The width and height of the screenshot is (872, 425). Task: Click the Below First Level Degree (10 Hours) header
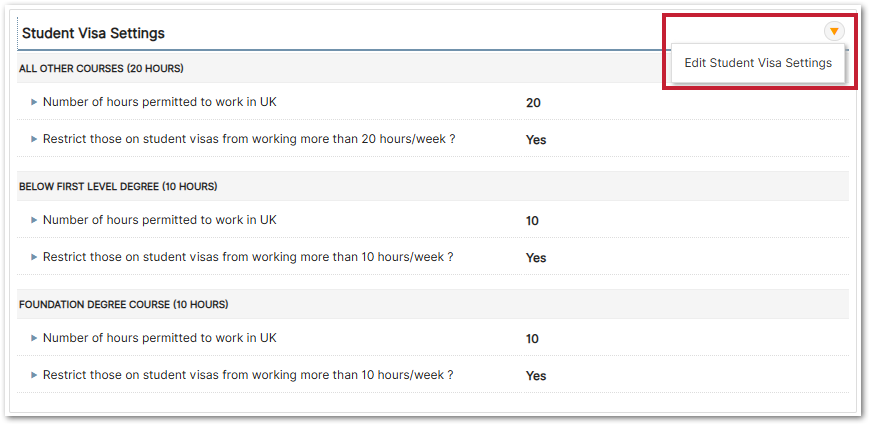[118, 186]
